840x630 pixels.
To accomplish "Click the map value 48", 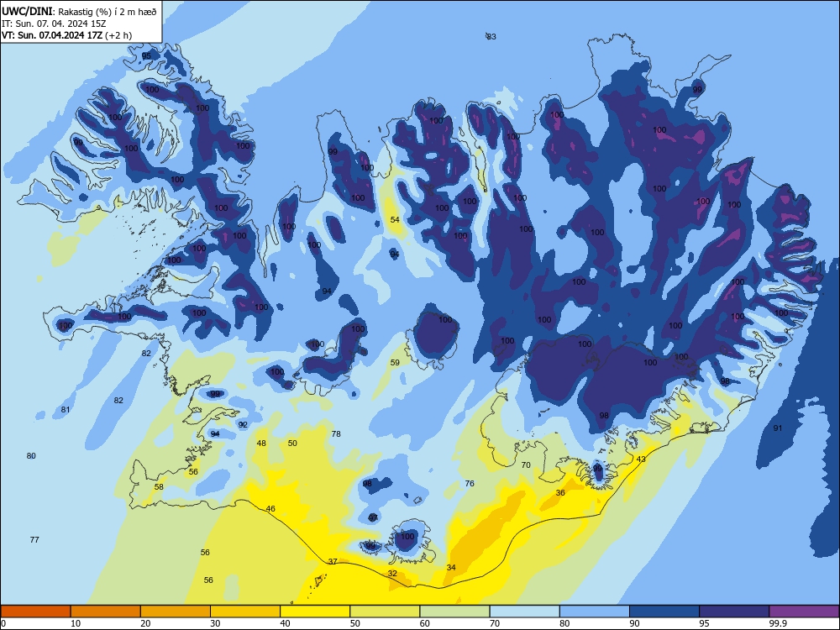I will 261,443.
